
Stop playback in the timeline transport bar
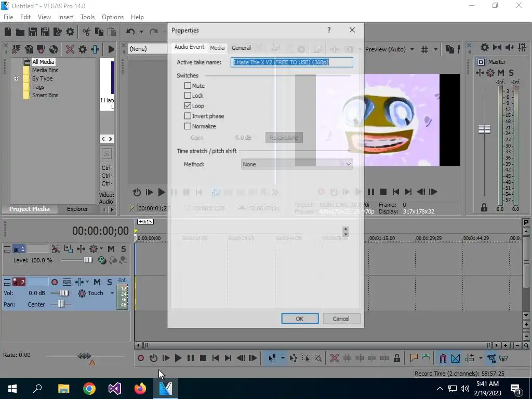click(x=203, y=358)
